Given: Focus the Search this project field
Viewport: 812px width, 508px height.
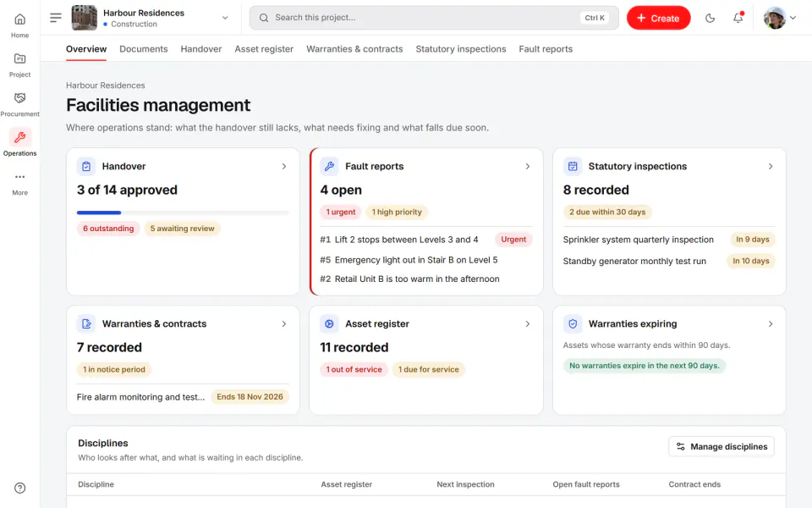Looking at the screenshot, I should (434, 18).
